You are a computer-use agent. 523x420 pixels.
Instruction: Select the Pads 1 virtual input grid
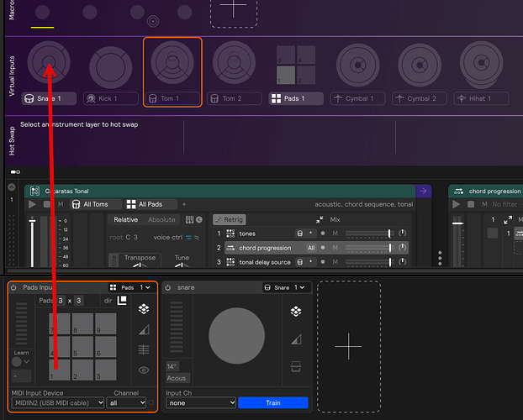[x=296, y=66]
